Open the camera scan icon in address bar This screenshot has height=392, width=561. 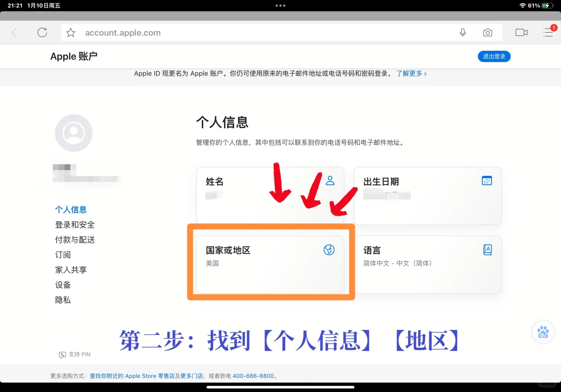[x=487, y=32]
